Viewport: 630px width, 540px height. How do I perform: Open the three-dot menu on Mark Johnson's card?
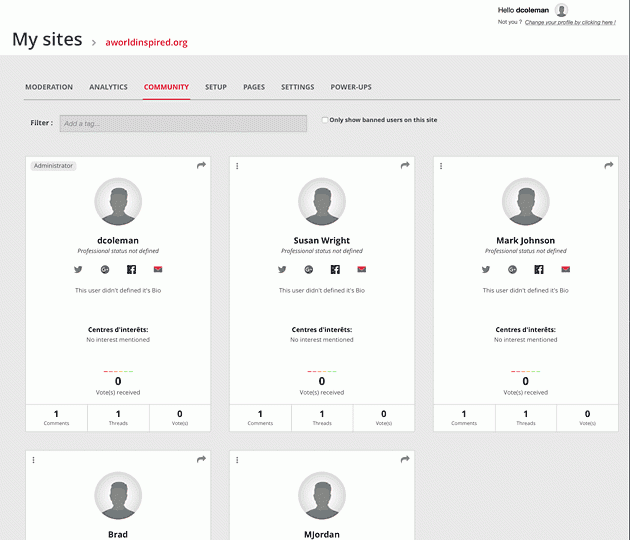[441, 166]
